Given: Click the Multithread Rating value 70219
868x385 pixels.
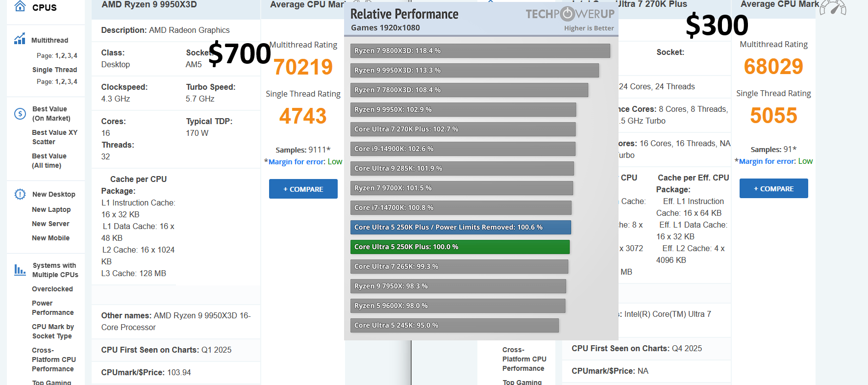Looking at the screenshot, I should pyautogui.click(x=303, y=67).
